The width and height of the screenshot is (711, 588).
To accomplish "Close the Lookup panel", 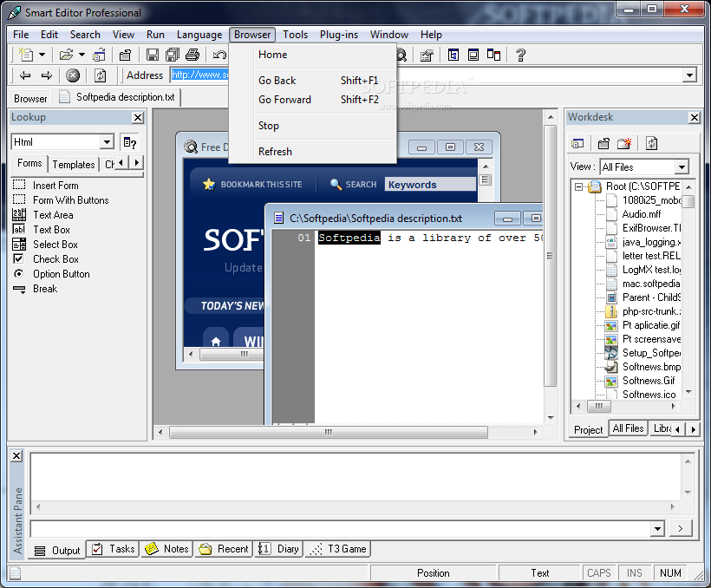I will click(x=138, y=117).
